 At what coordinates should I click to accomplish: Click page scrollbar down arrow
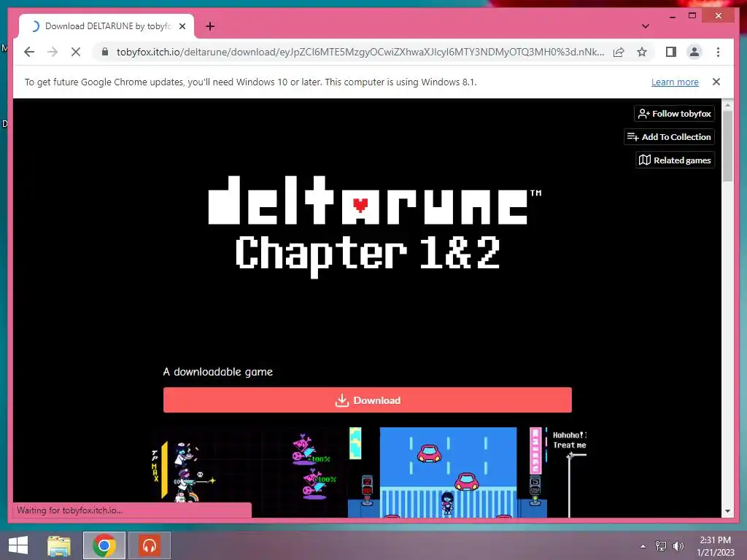(x=727, y=511)
